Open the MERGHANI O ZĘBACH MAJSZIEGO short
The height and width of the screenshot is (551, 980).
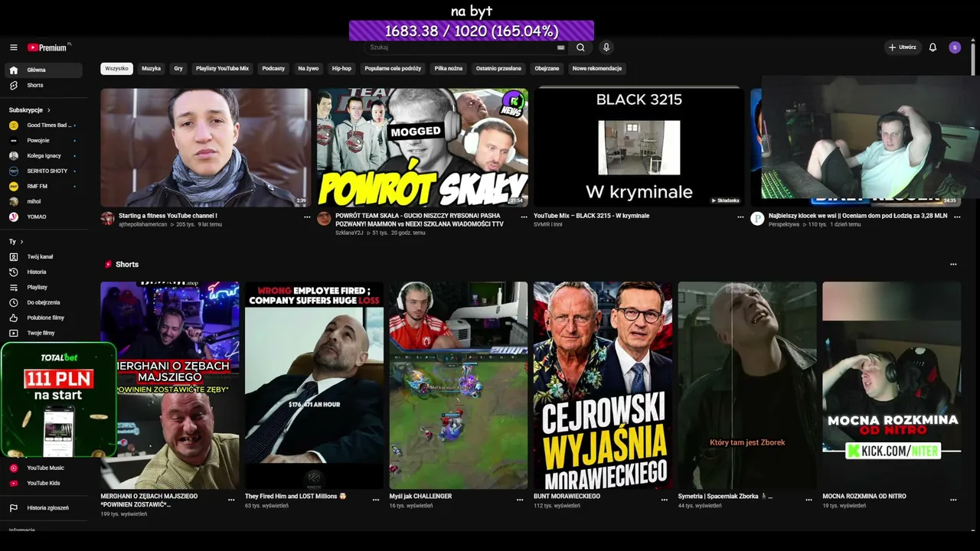(x=170, y=386)
